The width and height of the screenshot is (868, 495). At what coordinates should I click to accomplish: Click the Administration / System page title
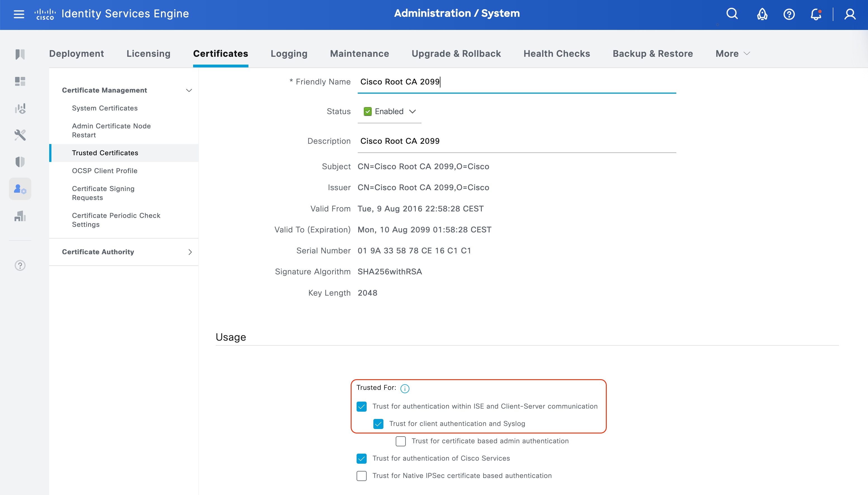pos(457,14)
